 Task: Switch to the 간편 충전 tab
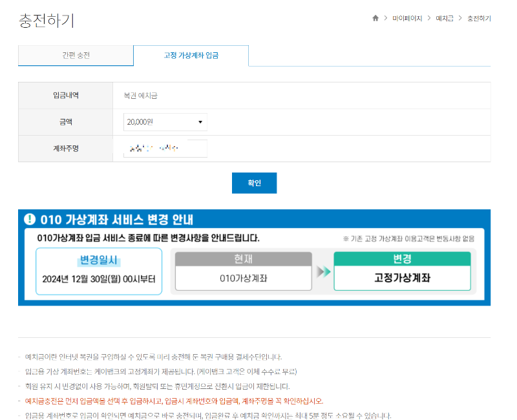76,56
